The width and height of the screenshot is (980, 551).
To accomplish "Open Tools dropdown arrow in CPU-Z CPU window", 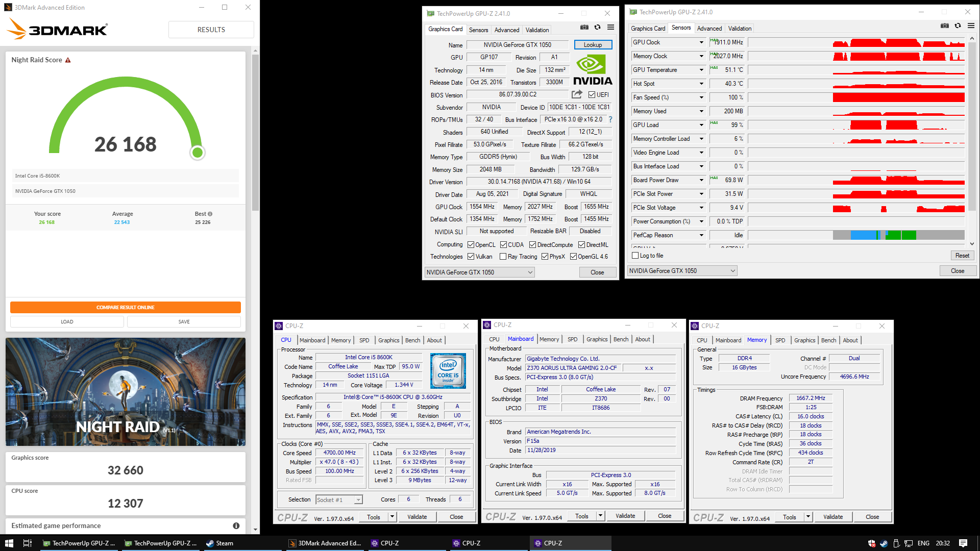I will pyautogui.click(x=392, y=517).
